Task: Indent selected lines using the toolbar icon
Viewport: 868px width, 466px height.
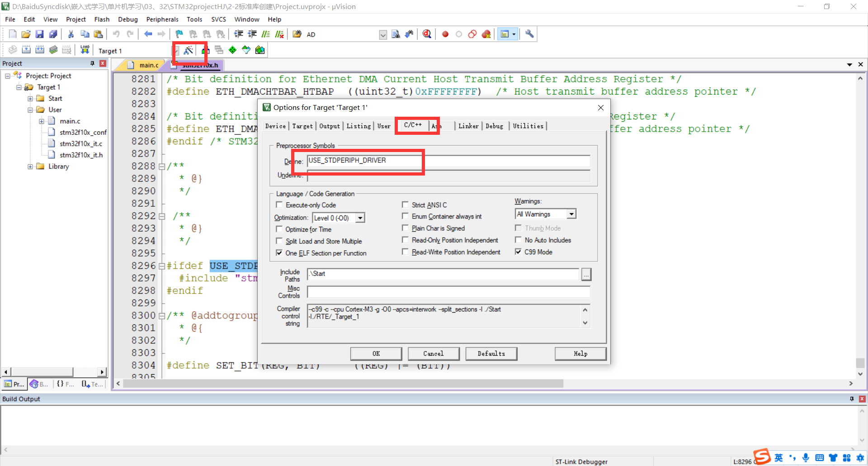Action: pyautogui.click(x=239, y=34)
